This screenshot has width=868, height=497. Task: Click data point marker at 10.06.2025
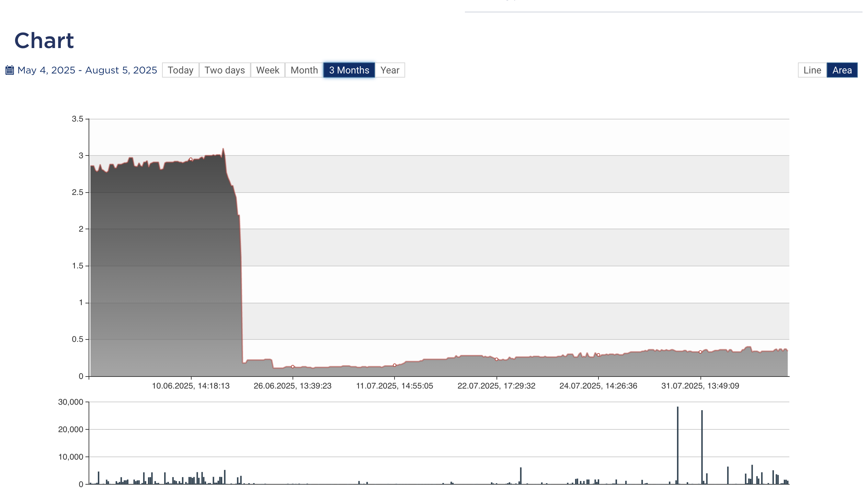click(x=191, y=159)
